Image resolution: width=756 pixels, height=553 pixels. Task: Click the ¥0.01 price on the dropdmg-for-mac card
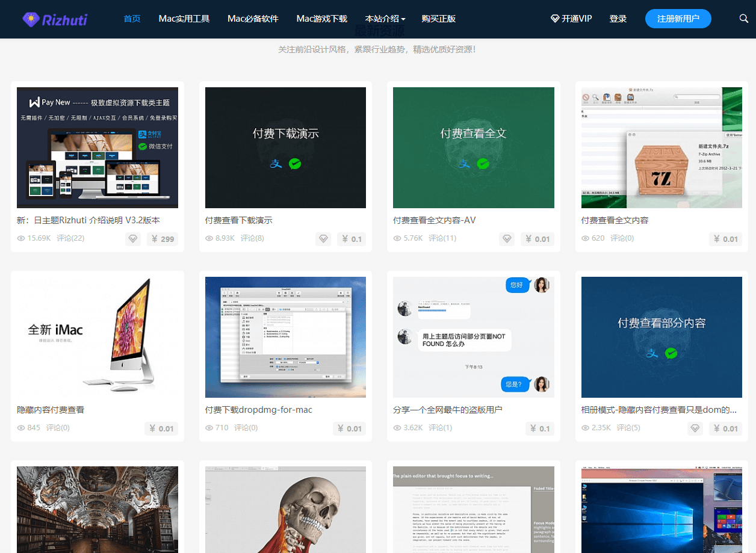(350, 428)
